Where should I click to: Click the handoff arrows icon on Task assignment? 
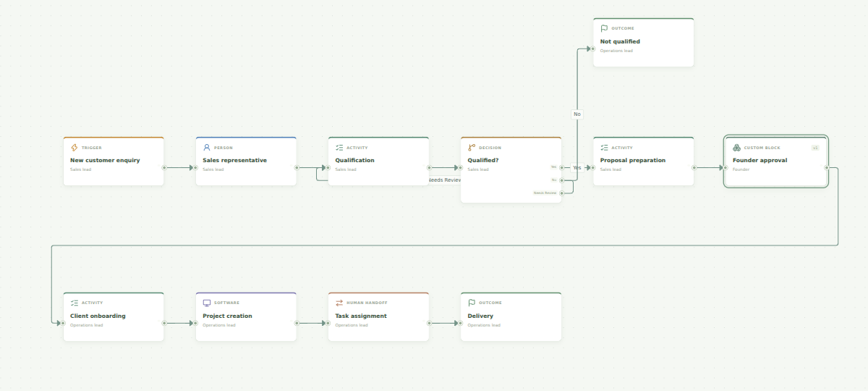pos(339,303)
